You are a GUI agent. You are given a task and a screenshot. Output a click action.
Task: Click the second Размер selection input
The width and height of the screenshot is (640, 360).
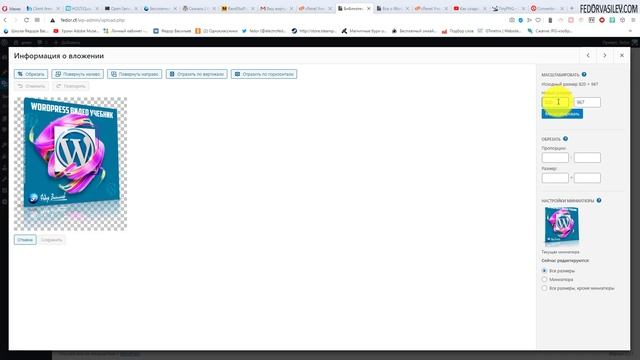(587, 178)
